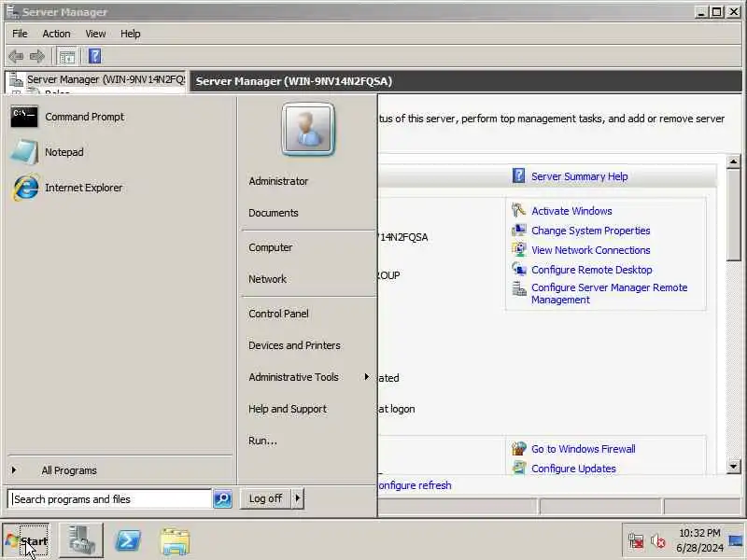This screenshot has width=747, height=560.
Task: Click the blue Help toolbar icon
Action: [95, 56]
